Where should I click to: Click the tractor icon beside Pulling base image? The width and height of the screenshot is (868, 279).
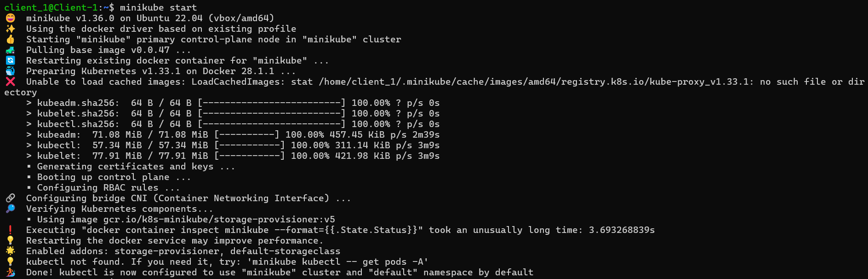pos(10,50)
